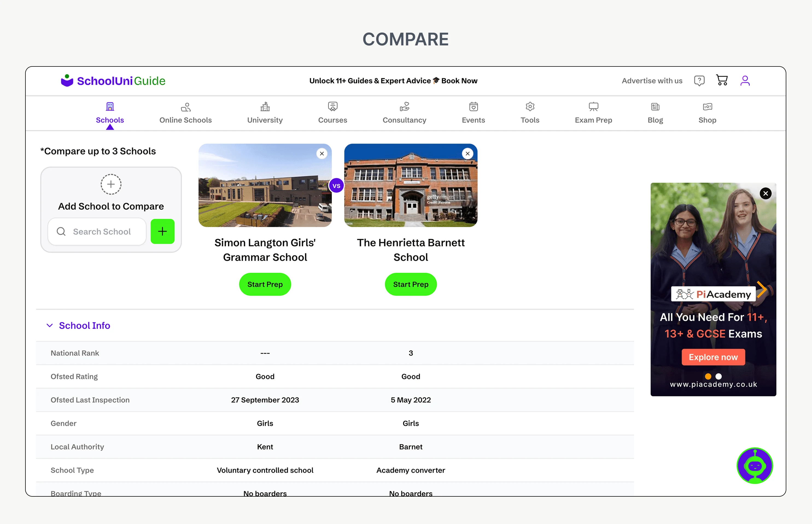Click the dashed plus circle icon
The width and height of the screenshot is (812, 524).
(x=111, y=184)
